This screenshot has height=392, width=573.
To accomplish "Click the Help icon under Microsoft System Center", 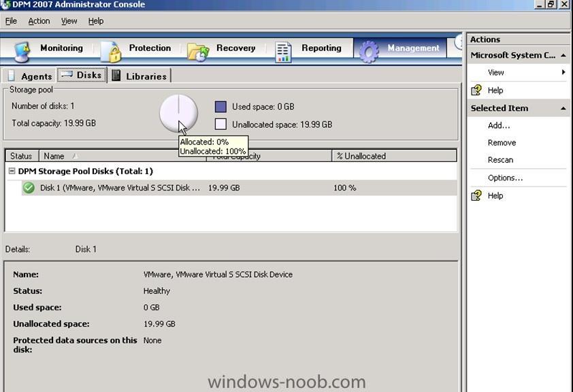I will click(x=476, y=90).
